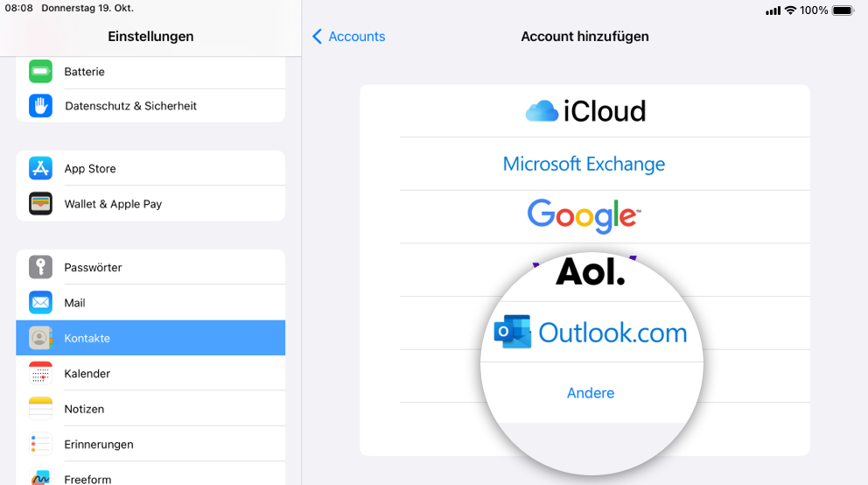The width and height of the screenshot is (868, 485).
Task: Open Freeform settings
Action: pos(150,474)
